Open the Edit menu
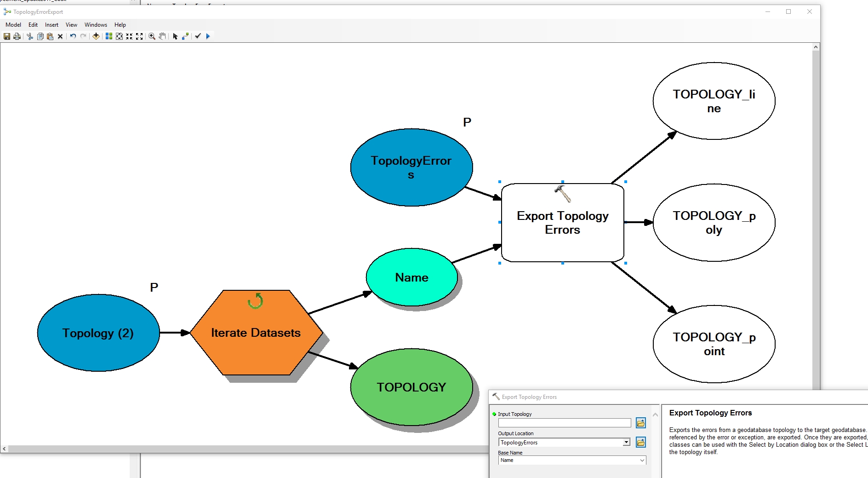 (33, 25)
